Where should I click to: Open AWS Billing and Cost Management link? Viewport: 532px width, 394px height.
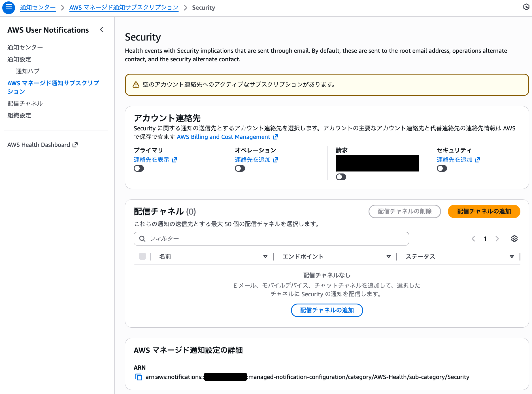224,137
